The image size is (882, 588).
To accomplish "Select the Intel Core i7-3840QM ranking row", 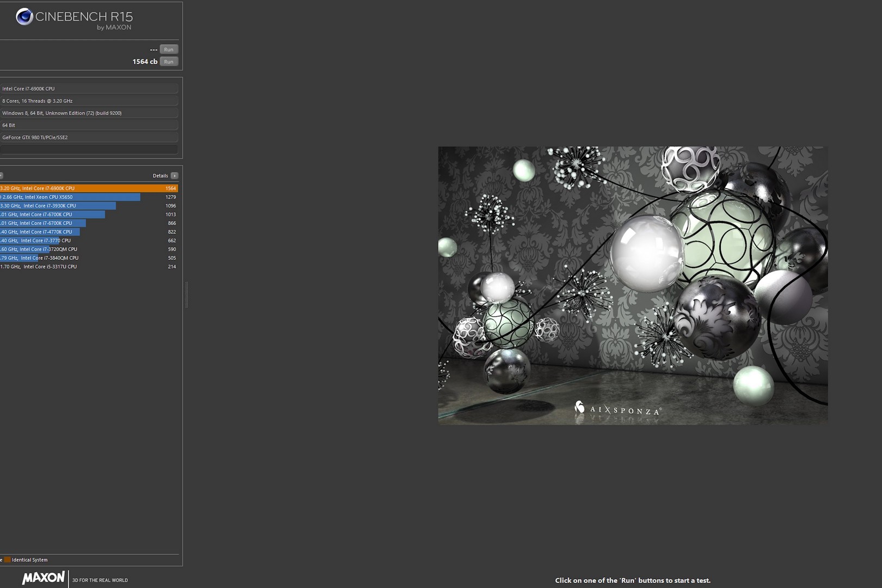I will pos(89,258).
